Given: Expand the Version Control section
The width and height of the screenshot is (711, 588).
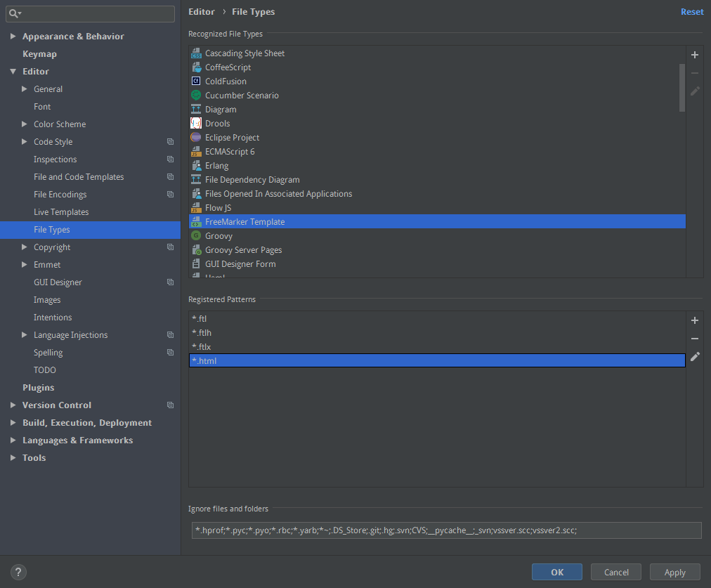Looking at the screenshot, I should tap(13, 405).
